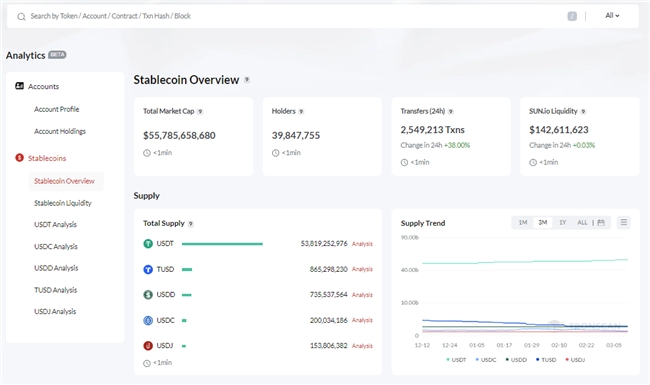Toggle USDJ series in chart legend
Image resolution: width=650 pixels, height=385 pixels.
575,360
